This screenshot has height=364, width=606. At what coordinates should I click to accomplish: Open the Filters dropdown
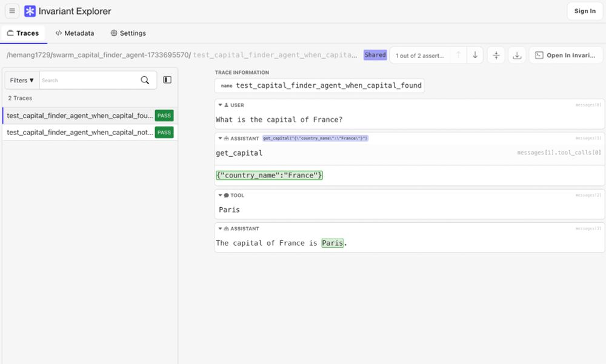coord(22,81)
